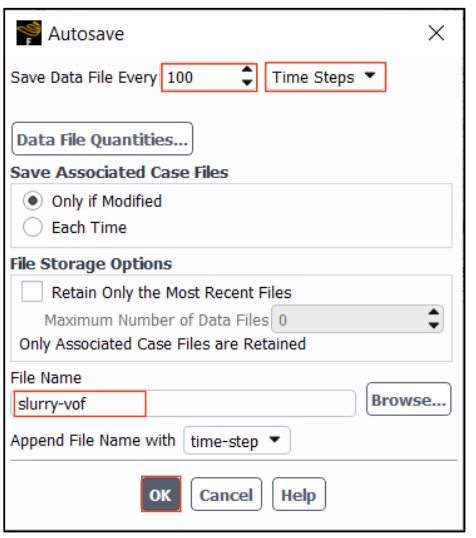Click the 100 save frequency field

click(209, 77)
